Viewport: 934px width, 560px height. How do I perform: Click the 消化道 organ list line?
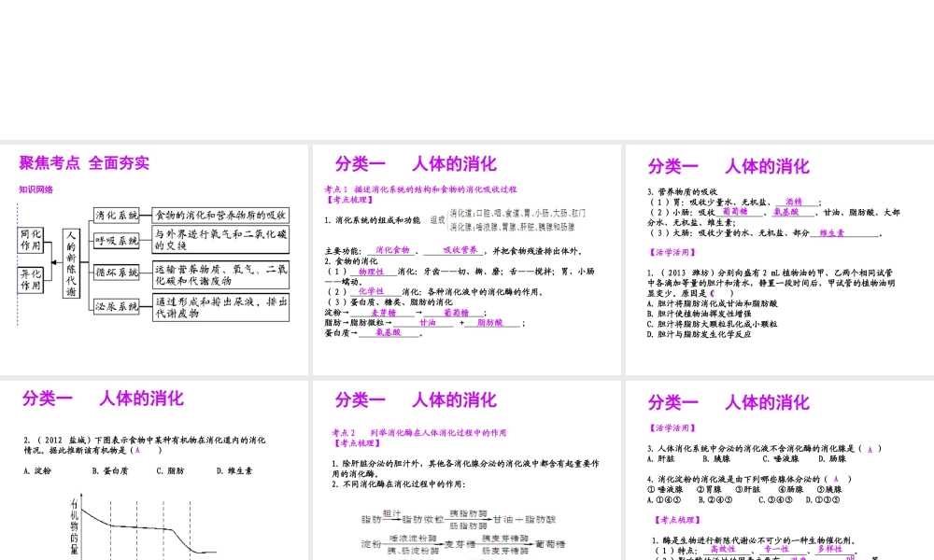point(517,213)
